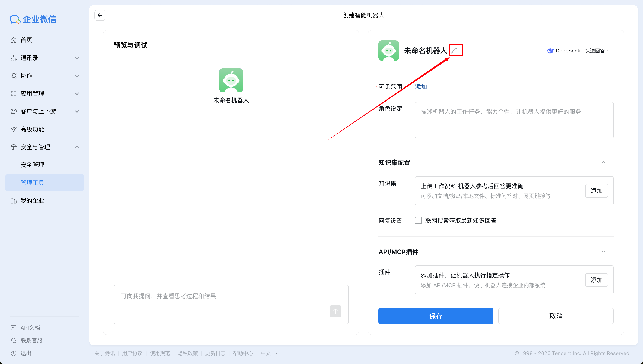Viewport: 643px width, 364px height.
Task: Enable 联网搜索获取最新知识回答 checkbox
Action: click(418, 220)
